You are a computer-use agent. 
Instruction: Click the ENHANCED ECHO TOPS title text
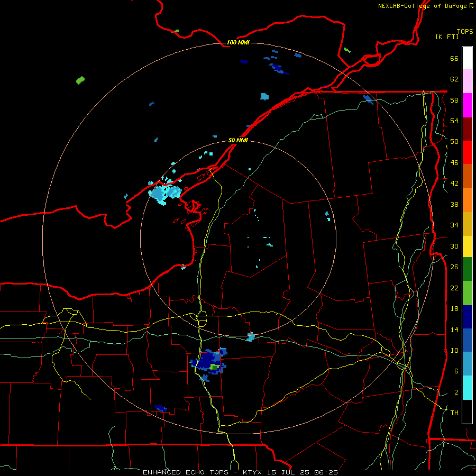pyautogui.click(x=186, y=472)
